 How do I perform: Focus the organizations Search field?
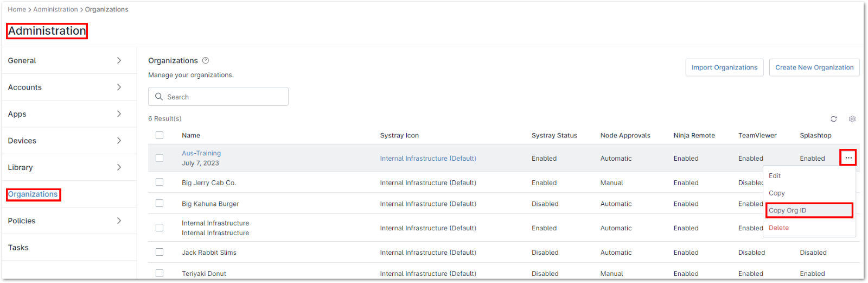(218, 97)
